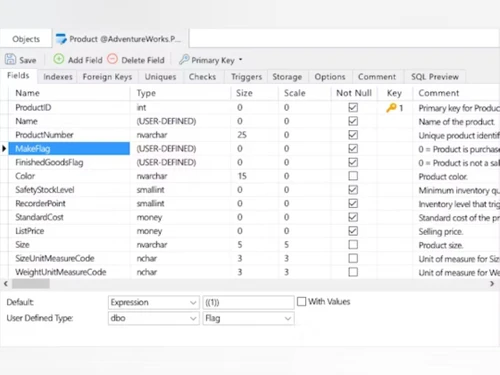Click the Primary Key button label
500x375 pixels.
coord(213,60)
